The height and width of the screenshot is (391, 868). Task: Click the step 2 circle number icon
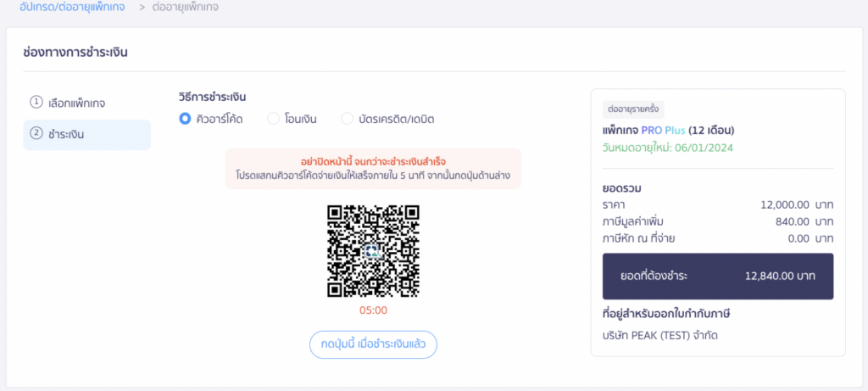click(x=36, y=133)
